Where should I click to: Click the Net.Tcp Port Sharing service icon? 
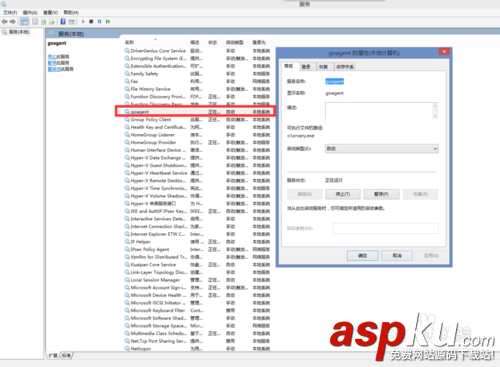pos(127,341)
